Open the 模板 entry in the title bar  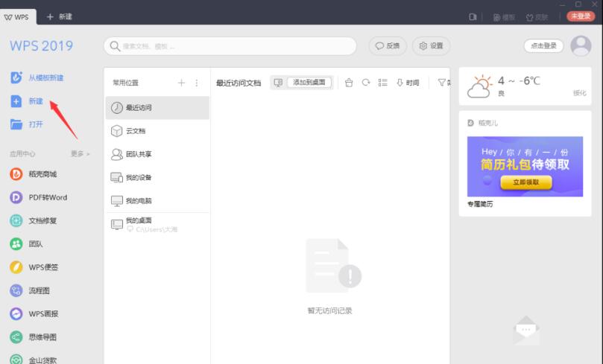pyautogui.click(x=504, y=17)
